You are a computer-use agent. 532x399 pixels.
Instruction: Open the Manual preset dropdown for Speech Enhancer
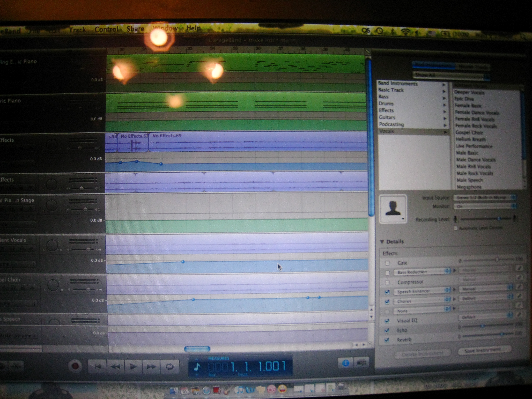[x=486, y=288]
